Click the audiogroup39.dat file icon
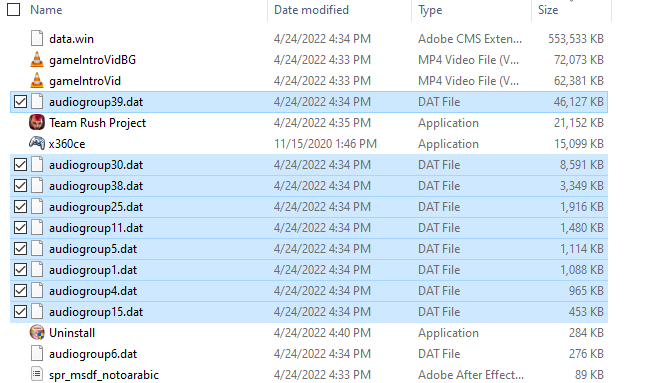The width and height of the screenshot is (669, 383). [37, 102]
